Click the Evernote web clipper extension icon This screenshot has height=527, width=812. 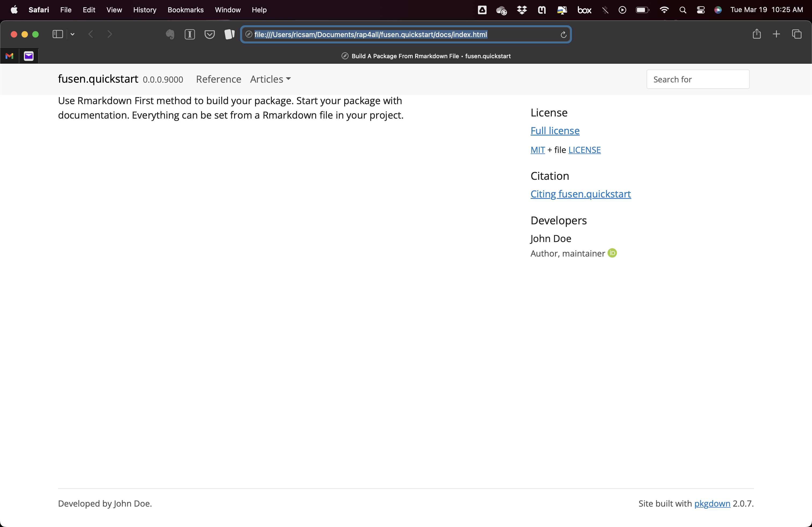point(170,34)
